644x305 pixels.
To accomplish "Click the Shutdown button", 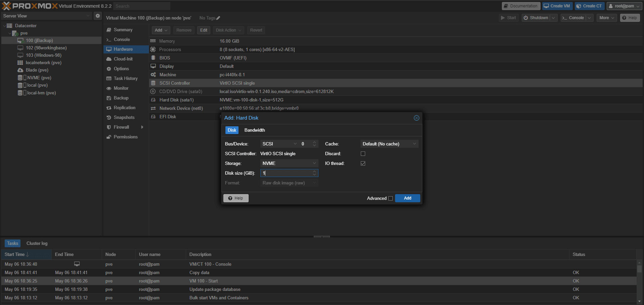I will 535,18.
